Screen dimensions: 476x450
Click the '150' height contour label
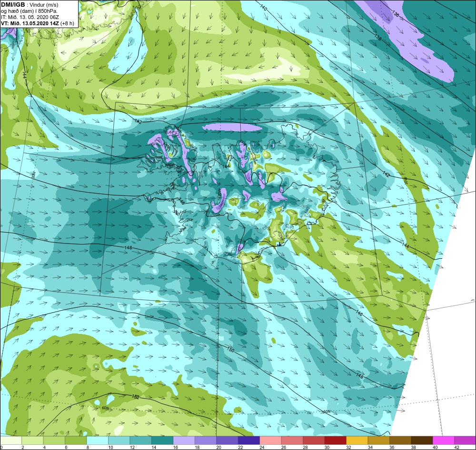[x=231, y=350]
